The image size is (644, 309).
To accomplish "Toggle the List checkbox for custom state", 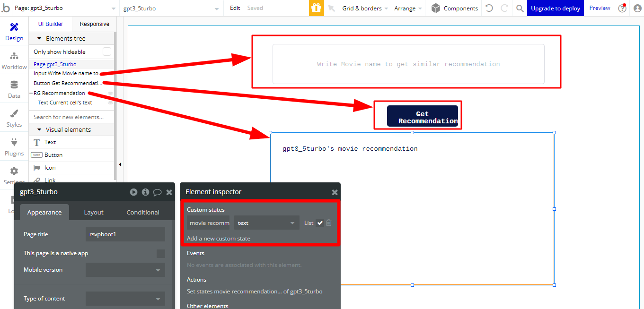I will pos(320,223).
